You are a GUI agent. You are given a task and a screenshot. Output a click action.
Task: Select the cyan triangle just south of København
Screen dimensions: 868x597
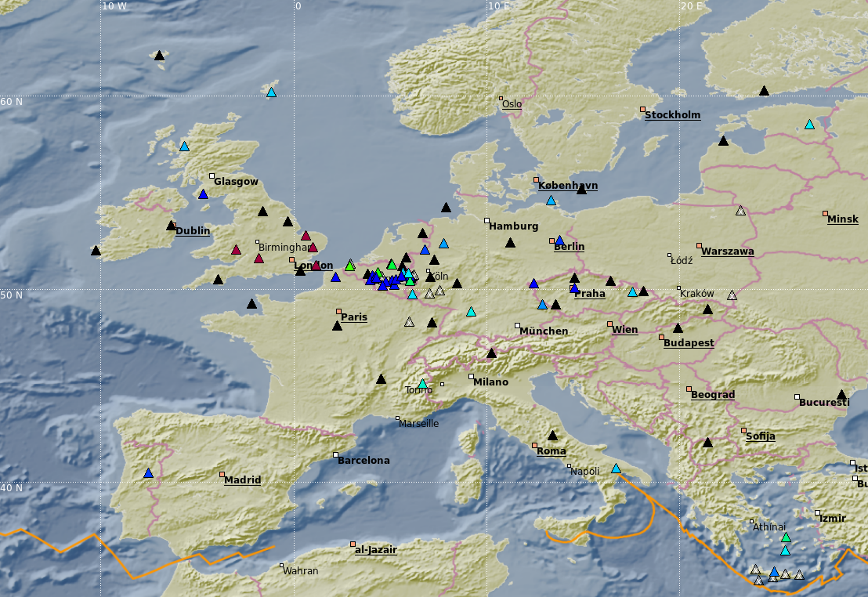(551, 201)
